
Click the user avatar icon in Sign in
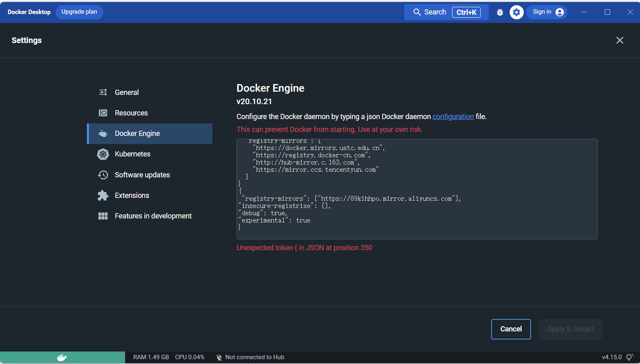(x=560, y=12)
